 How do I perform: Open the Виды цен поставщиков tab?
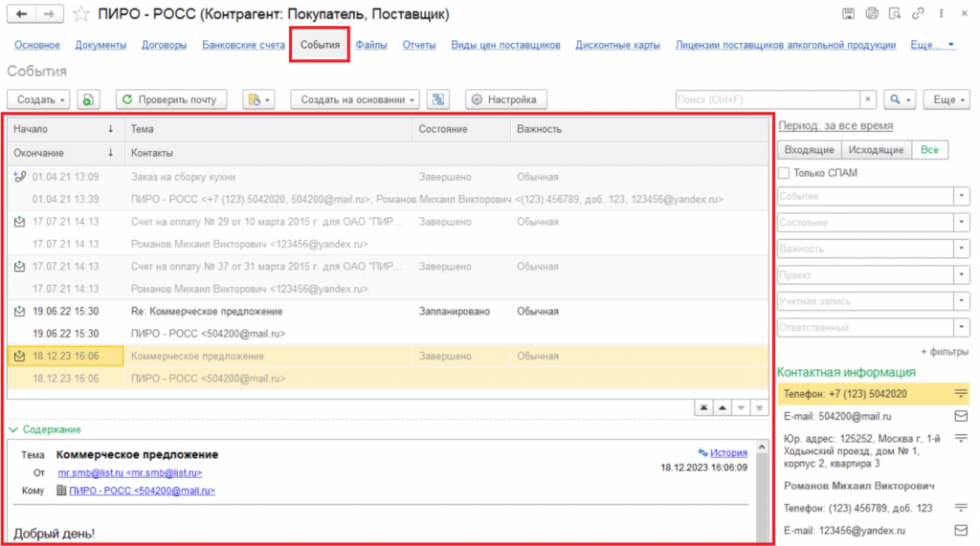pos(505,45)
